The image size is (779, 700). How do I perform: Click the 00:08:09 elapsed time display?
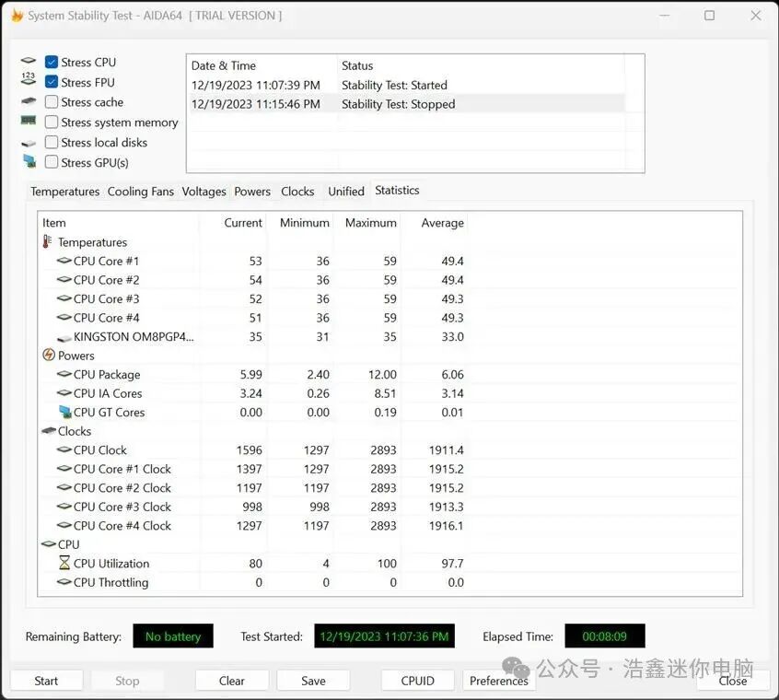(x=605, y=636)
